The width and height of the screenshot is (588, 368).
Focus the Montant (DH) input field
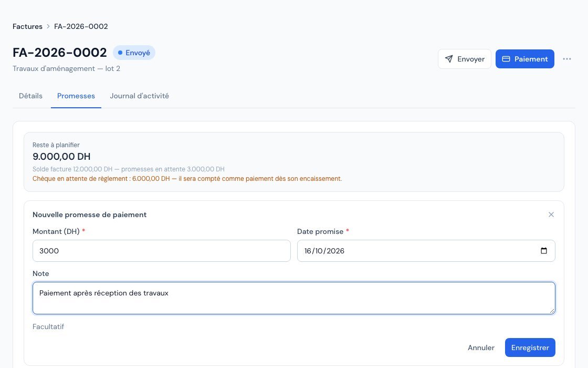tap(162, 251)
